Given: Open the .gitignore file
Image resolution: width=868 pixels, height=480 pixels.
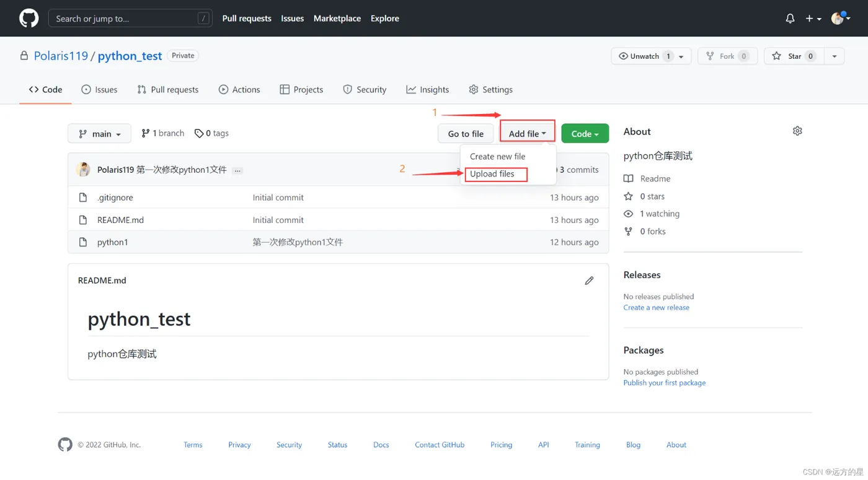Looking at the screenshot, I should coord(115,198).
